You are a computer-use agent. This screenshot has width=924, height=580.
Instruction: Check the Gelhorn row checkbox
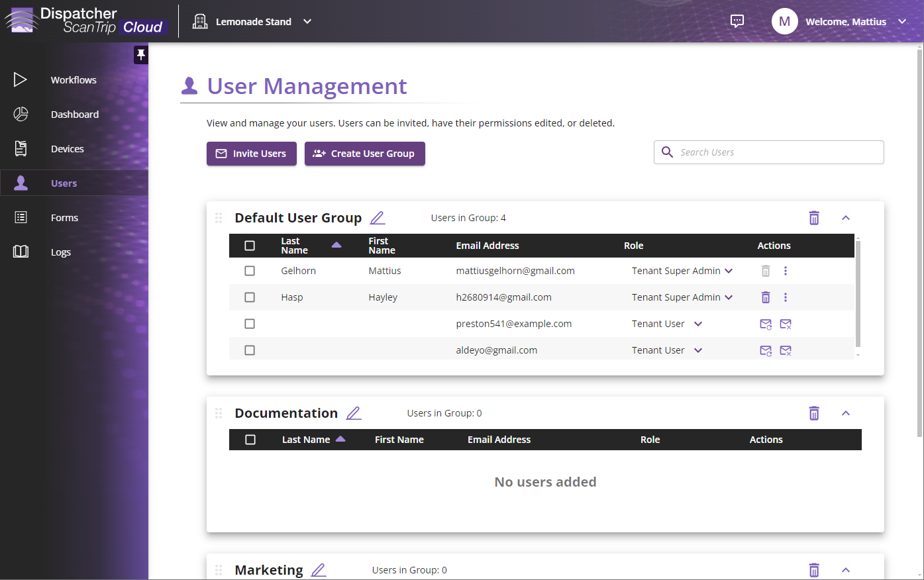tap(250, 271)
